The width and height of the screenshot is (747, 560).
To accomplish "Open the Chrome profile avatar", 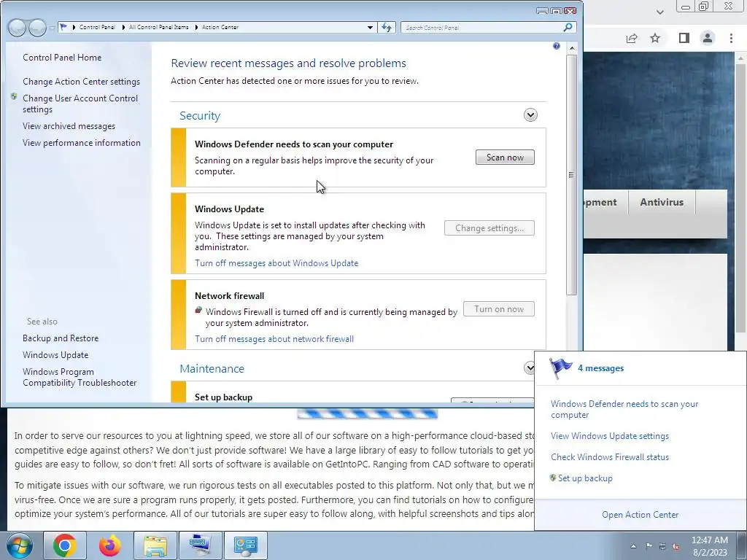I will pos(708,38).
